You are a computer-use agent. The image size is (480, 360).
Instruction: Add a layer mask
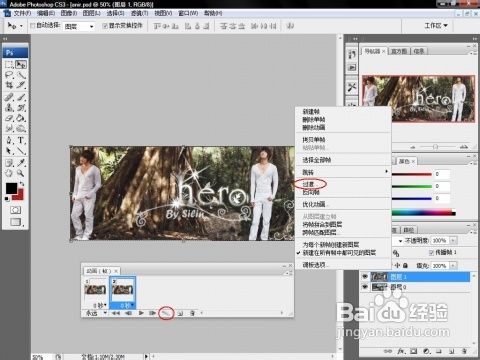[414, 351]
